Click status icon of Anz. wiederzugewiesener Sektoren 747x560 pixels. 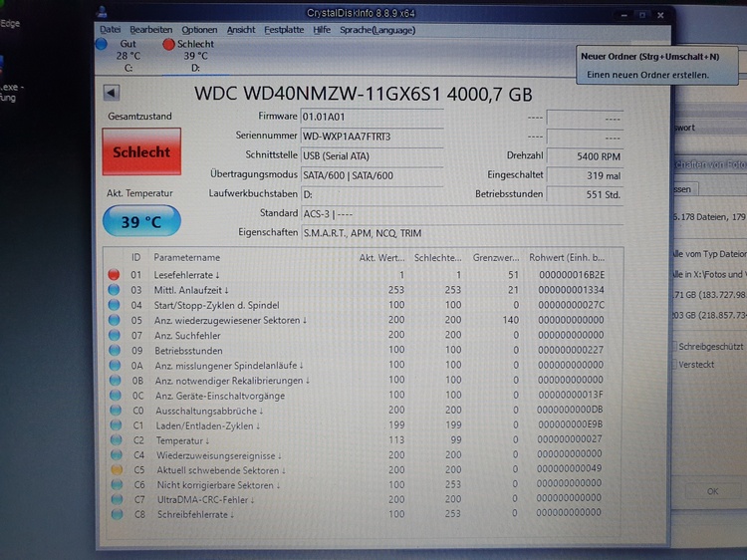(114, 320)
